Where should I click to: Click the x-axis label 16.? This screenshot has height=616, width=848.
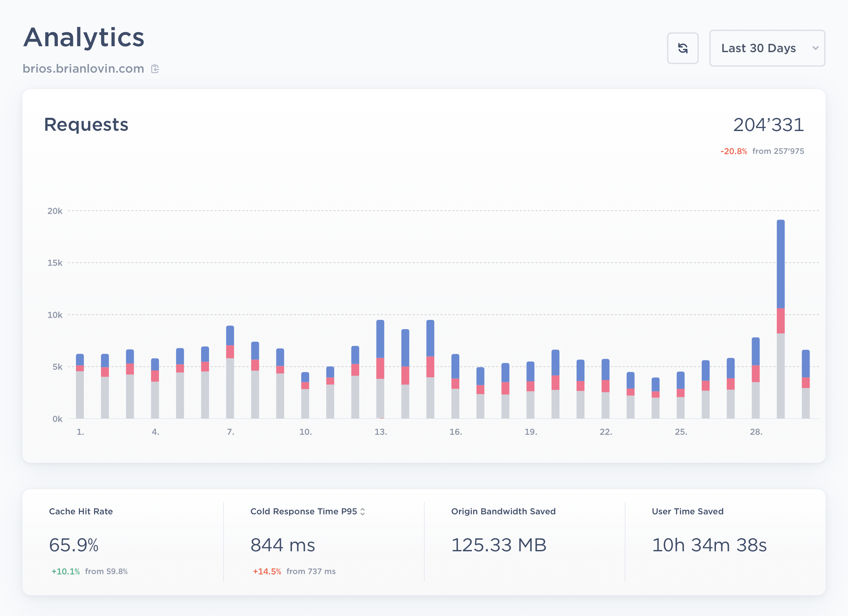click(x=455, y=432)
